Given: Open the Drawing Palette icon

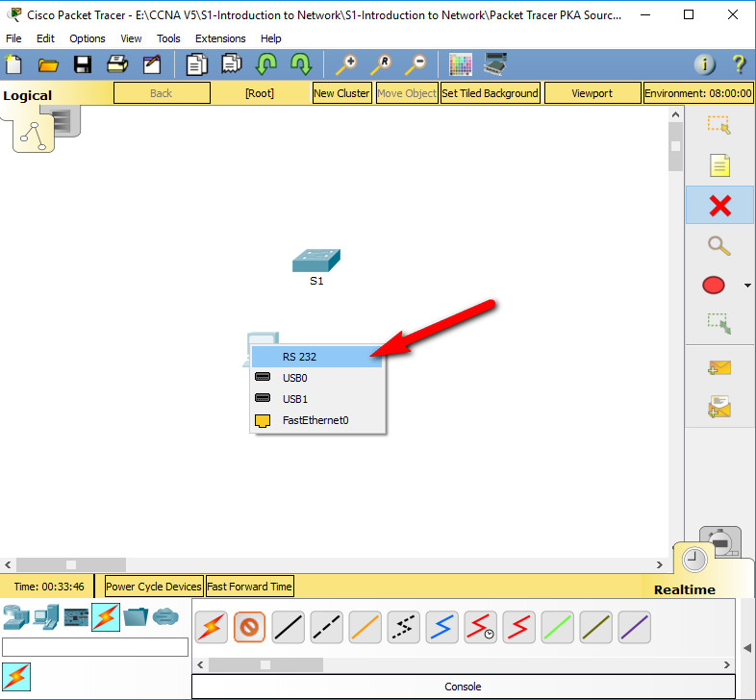Looking at the screenshot, I should tap(461, 64).
